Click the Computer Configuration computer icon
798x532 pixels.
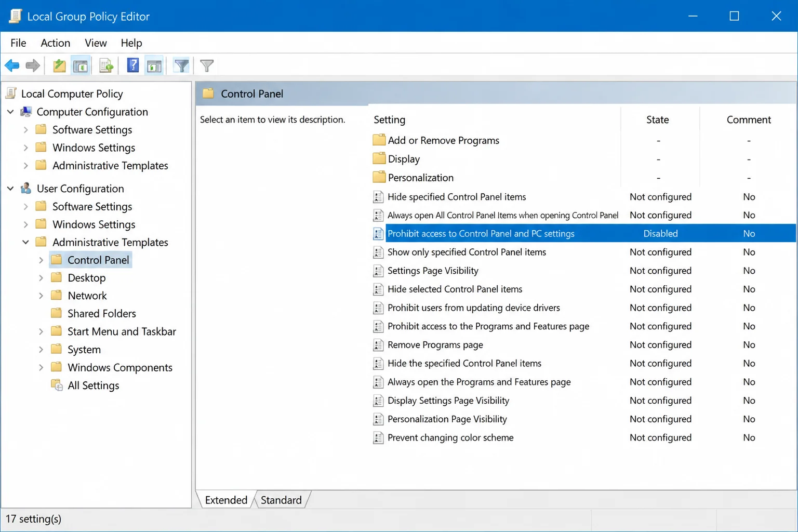coord(26,112)
